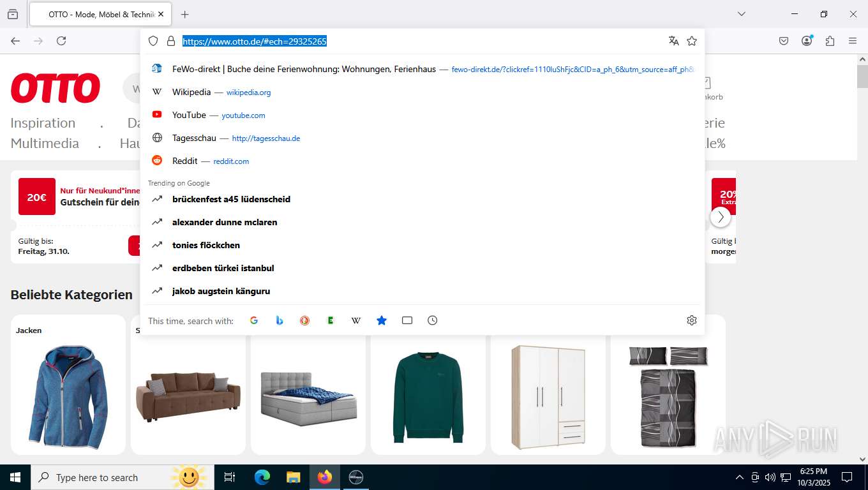Show site security padlock info

pyautogui.click(x=170, y=41)
